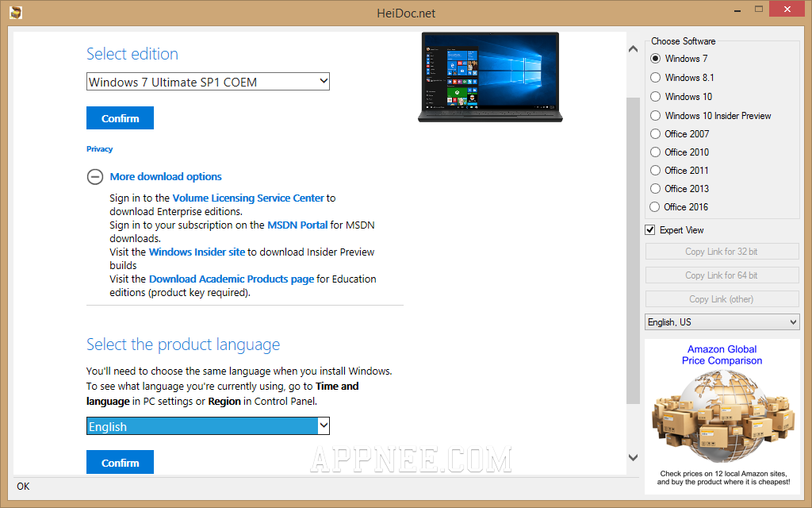Click Copy Link for 32 bit button

point(722,252)
